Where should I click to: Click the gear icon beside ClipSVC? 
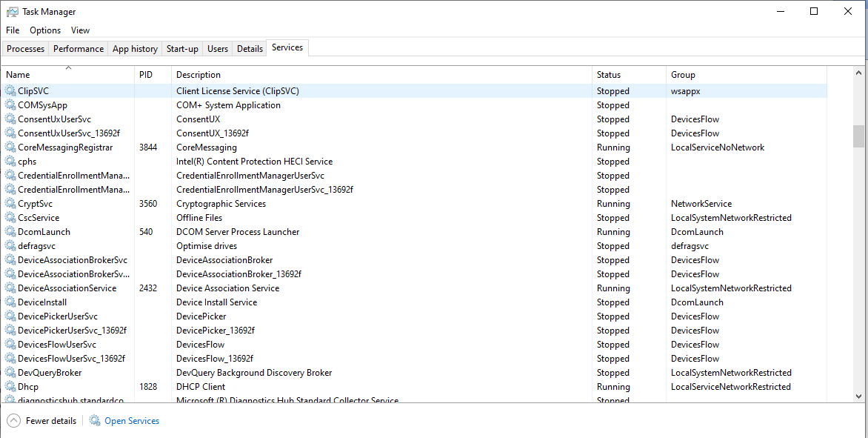pos(10,91)
